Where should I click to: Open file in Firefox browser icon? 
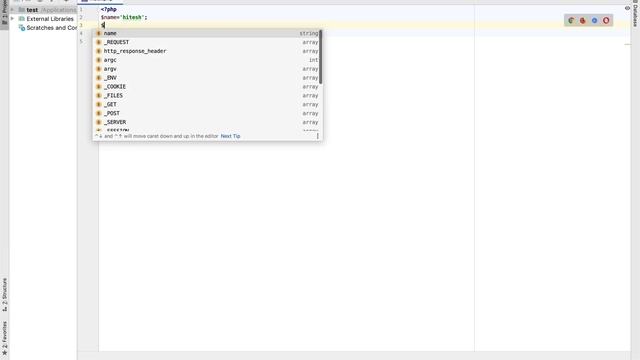pos(583,20)
